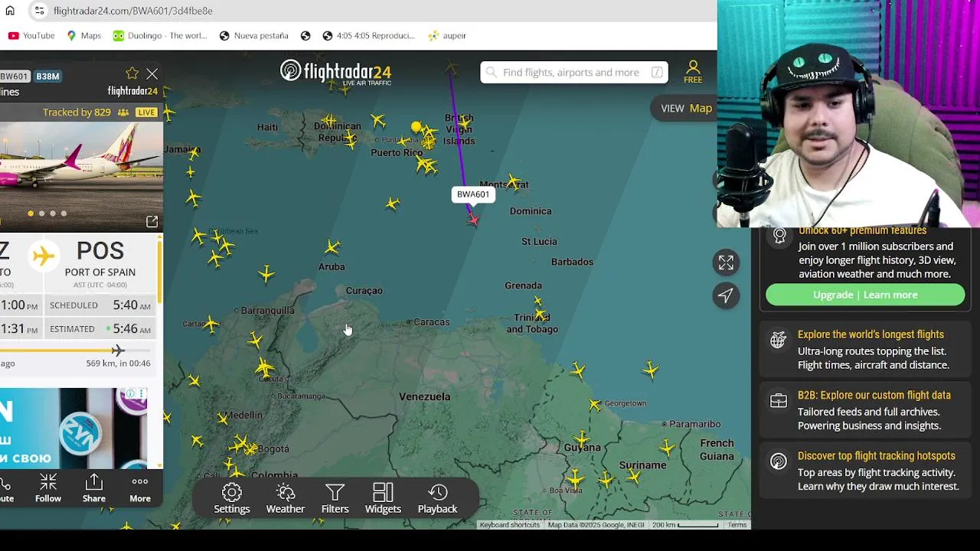Click the 'Unlock 60+ premium features' heading
The height and width of the screenshot is (551, 980).
(862, 230)
